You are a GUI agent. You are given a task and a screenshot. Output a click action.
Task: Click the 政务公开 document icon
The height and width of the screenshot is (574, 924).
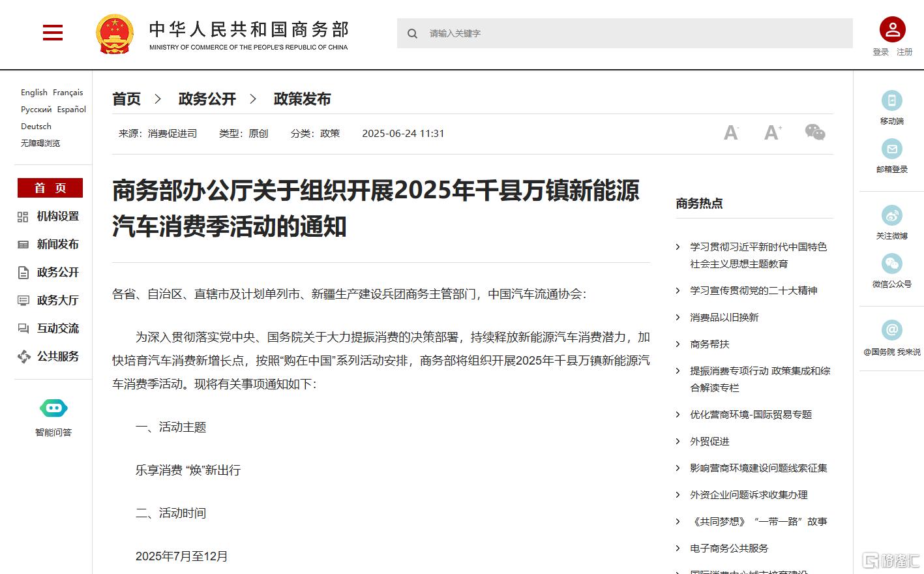coord(23,273)
